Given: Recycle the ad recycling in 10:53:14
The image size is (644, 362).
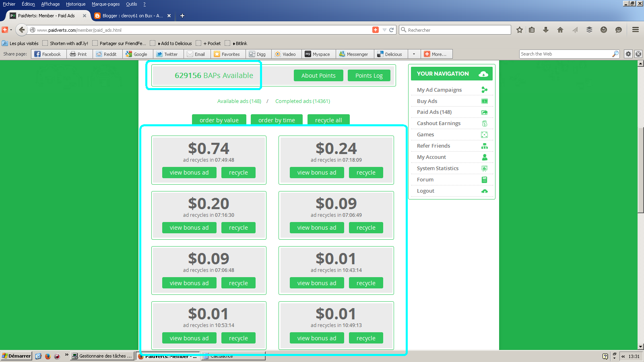Looking at the screenshot, I should pyautogui.click(x=238, y=338).
